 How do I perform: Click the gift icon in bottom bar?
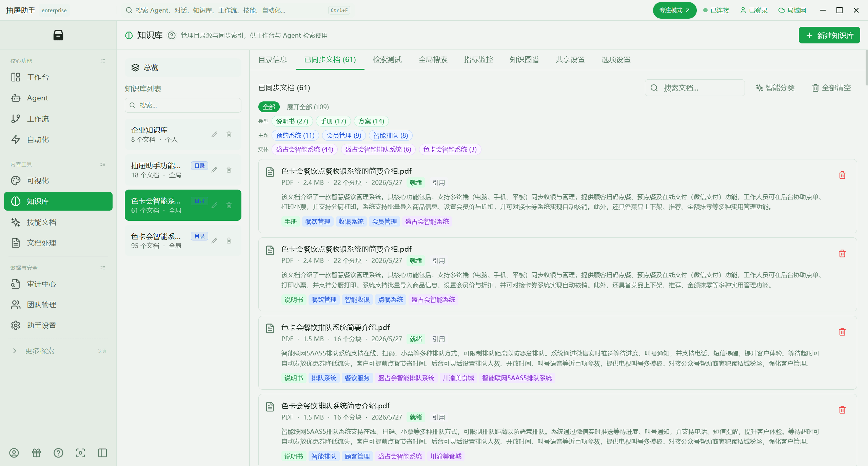(x=36, y=453)
